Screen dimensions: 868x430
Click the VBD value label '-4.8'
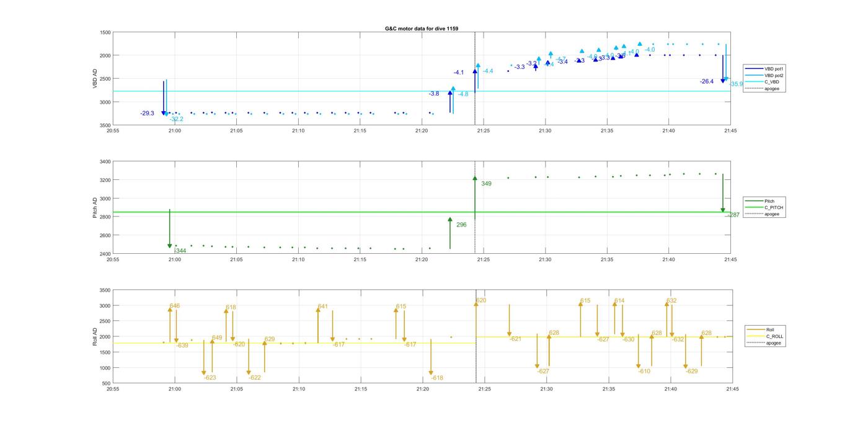[x=463, y=94]
